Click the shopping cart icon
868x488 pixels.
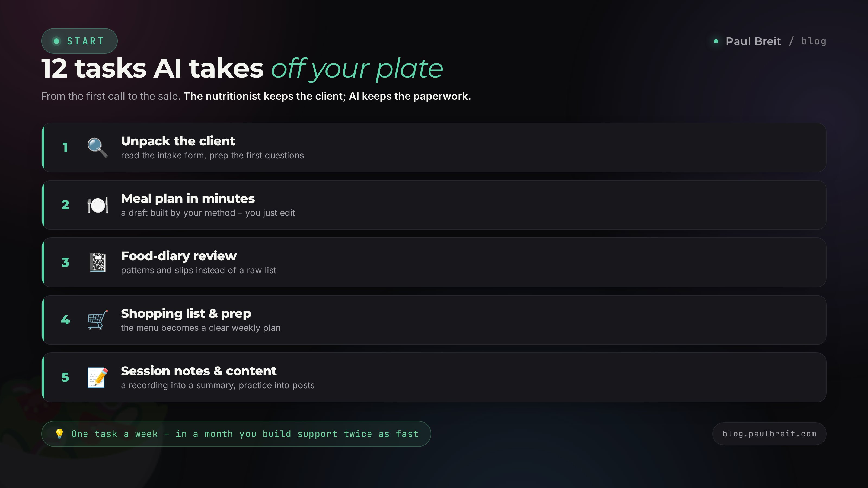(98, 320)
